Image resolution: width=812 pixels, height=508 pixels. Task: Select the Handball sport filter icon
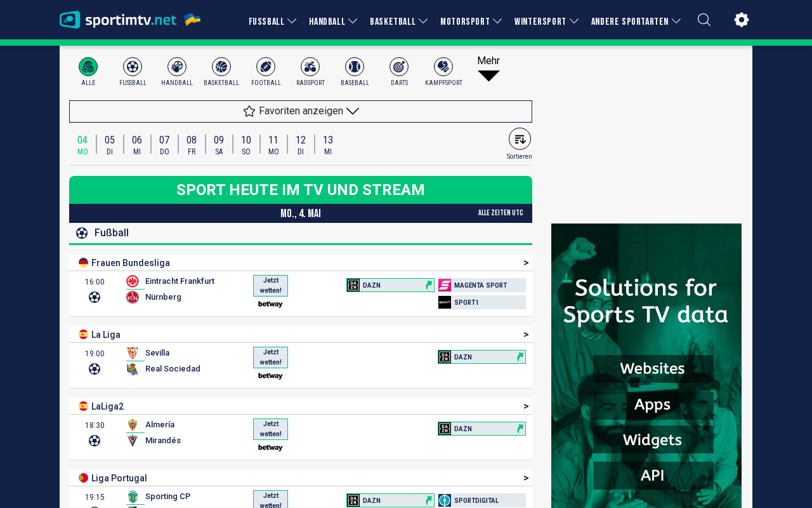coord(177,67)
